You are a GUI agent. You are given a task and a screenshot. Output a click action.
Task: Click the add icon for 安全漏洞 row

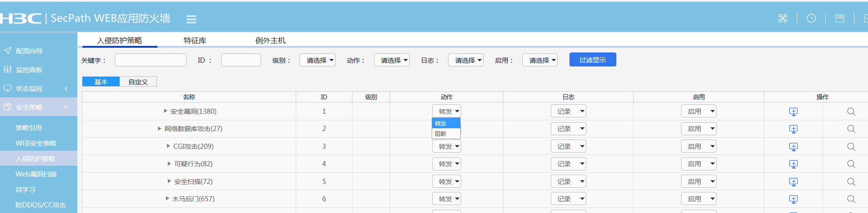coord(793,111)
